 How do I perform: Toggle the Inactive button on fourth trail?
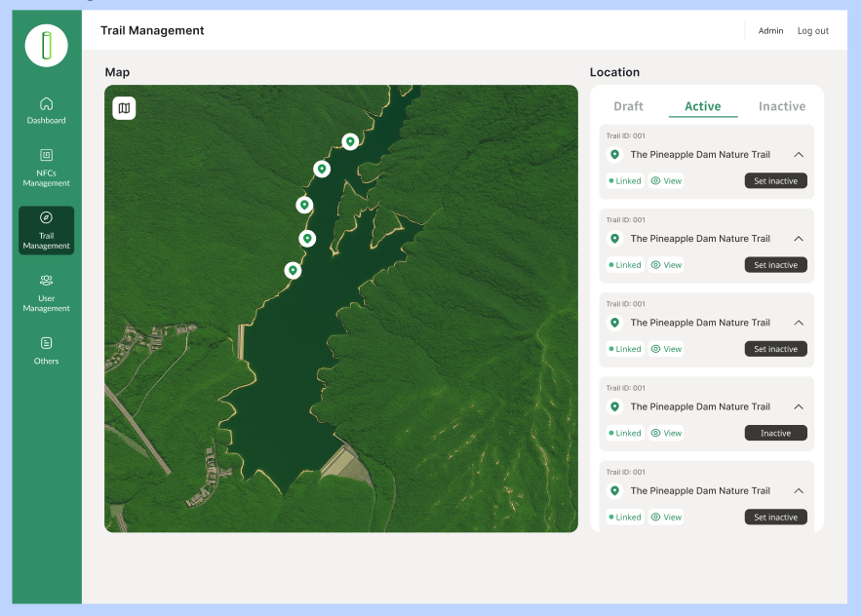(775, 433)
